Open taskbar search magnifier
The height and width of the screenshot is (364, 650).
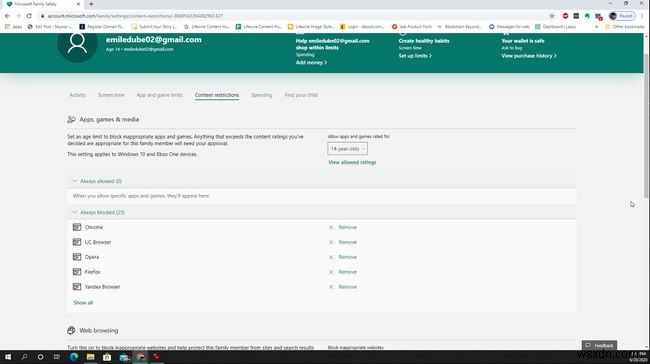[x=24, y=357]
